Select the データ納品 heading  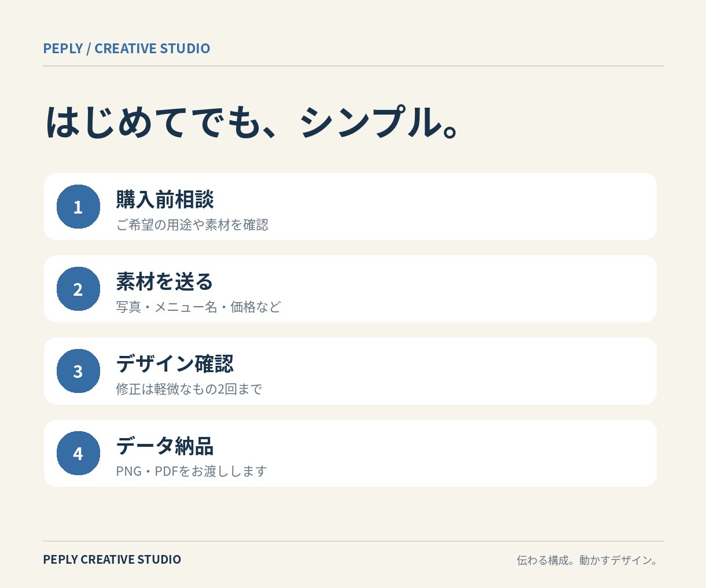(x=165, y=446)
